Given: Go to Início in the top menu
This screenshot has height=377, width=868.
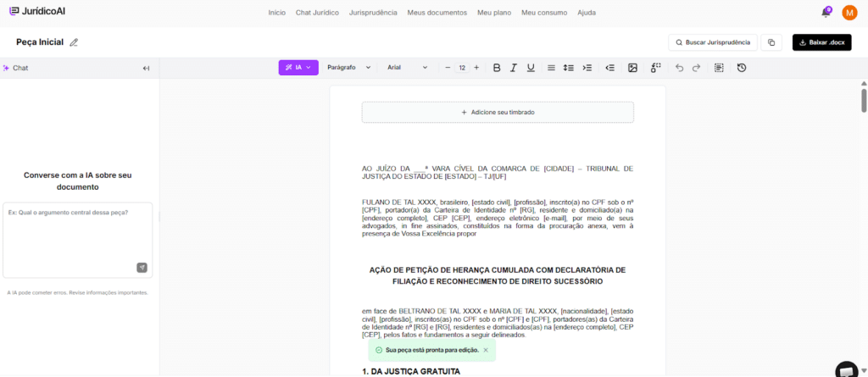Looking at the screenshot, I should click(x=277, y=12).
